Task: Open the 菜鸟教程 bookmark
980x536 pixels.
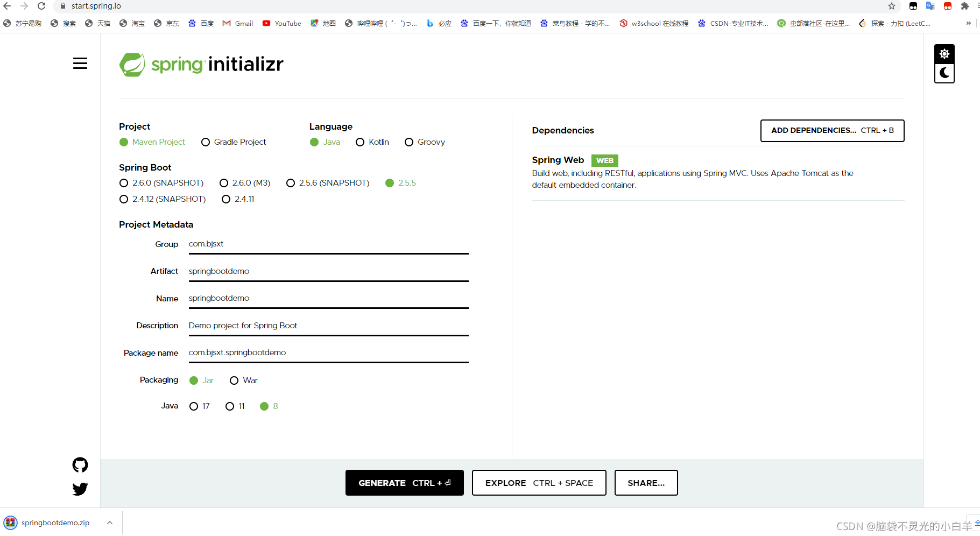Action: pyautogui.click(x=575, y=23)
